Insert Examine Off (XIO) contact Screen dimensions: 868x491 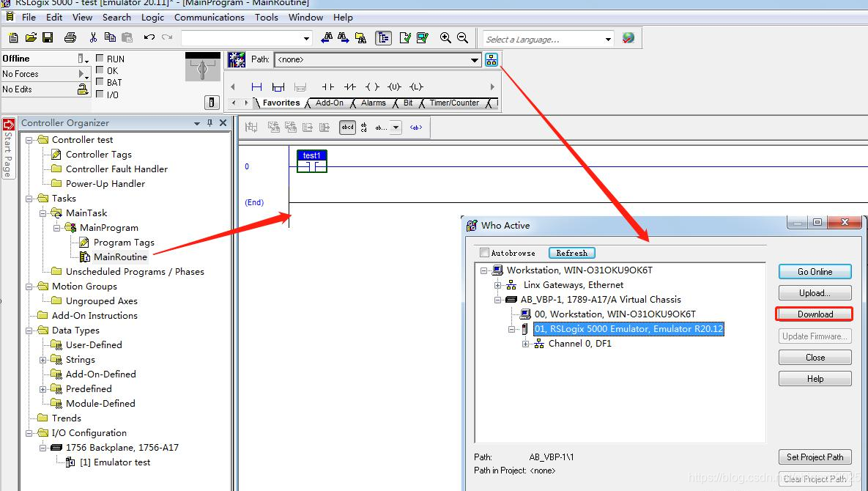tap(350, 87)
